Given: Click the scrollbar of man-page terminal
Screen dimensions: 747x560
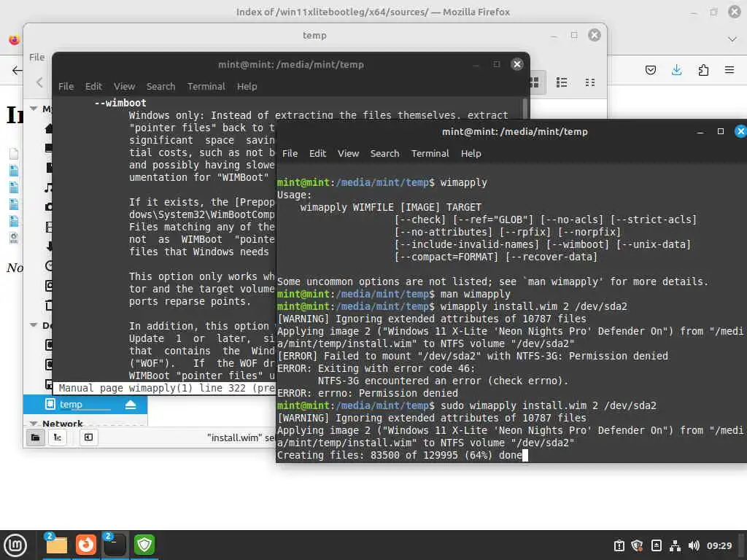Looking at the screenshot, I should tap(525, 108).
